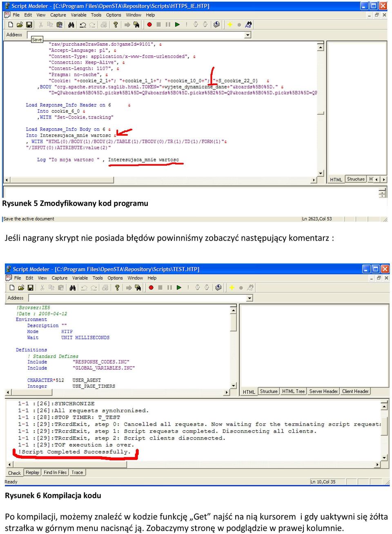Open Edit menu in TEST.HTP window
392x534 pixels.
(29, 278)
